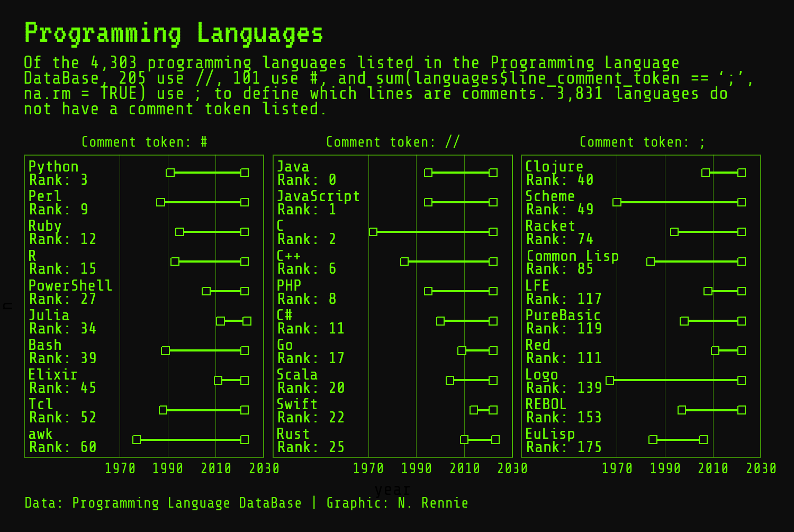Viewport: 794px width, 532px height.
Task: Click the "Data: Programming Language DataBase" credit
Action: 163,503
